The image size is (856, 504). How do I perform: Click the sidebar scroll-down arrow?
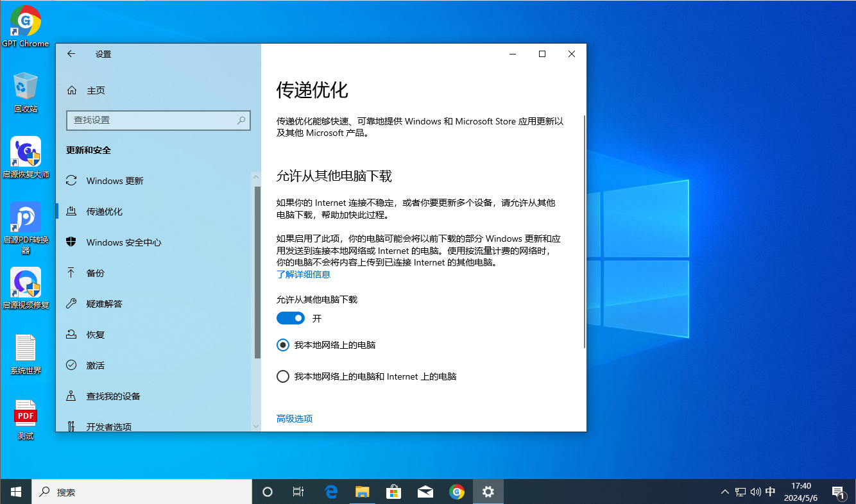(x=257, y=426)
